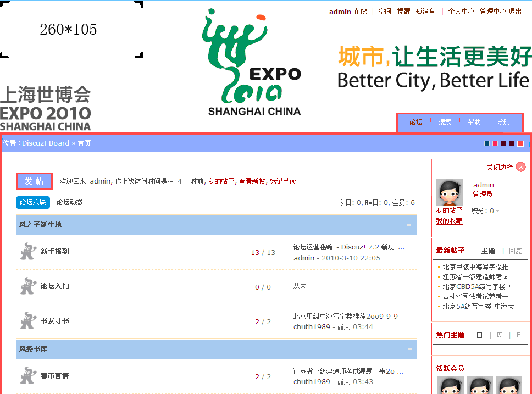Open 我的帖子 link in welcome line
The width and height of the screenshot is (532, 394).
click(x=221, y=181)
